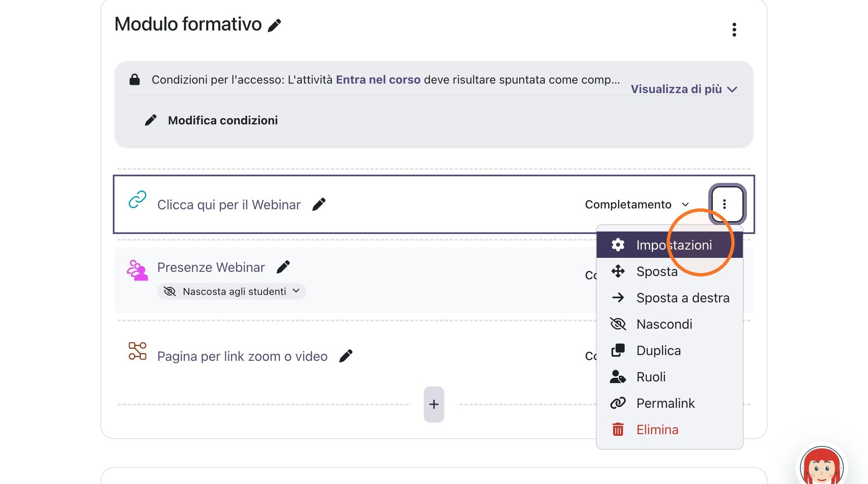This screenshot has height=484, width=868.
Task: Choose Elimina to delete the activity
Action: 669,430
